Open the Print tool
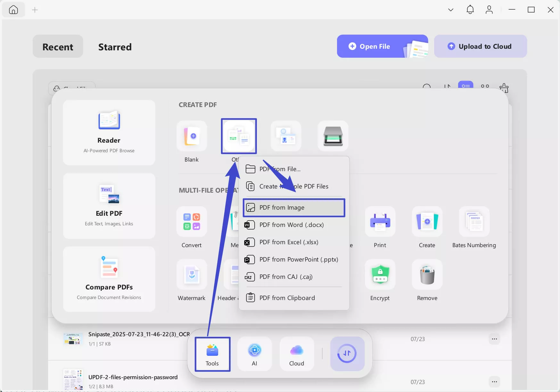 pos(380,222)
